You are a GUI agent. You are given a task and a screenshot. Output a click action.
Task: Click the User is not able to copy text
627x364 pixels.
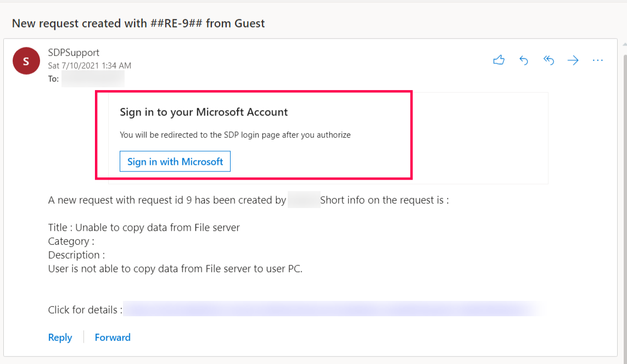[x=175, y=268]
